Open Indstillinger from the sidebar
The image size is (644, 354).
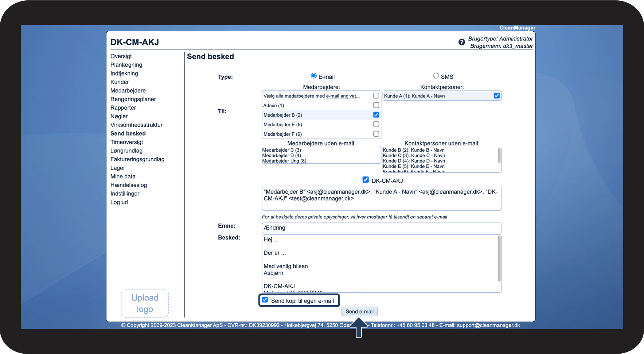point(125,194)
